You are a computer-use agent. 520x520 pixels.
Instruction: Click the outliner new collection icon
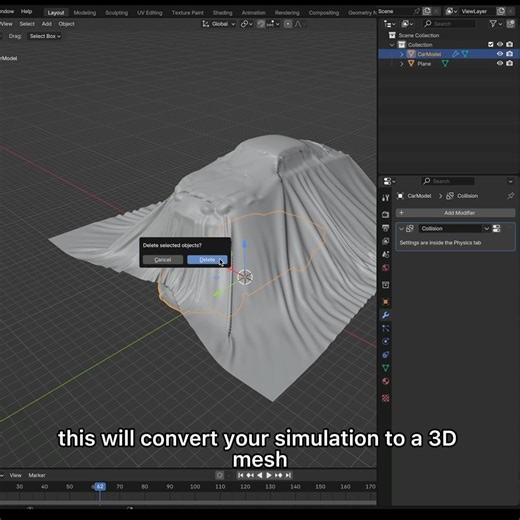click(x=510, y=24)
